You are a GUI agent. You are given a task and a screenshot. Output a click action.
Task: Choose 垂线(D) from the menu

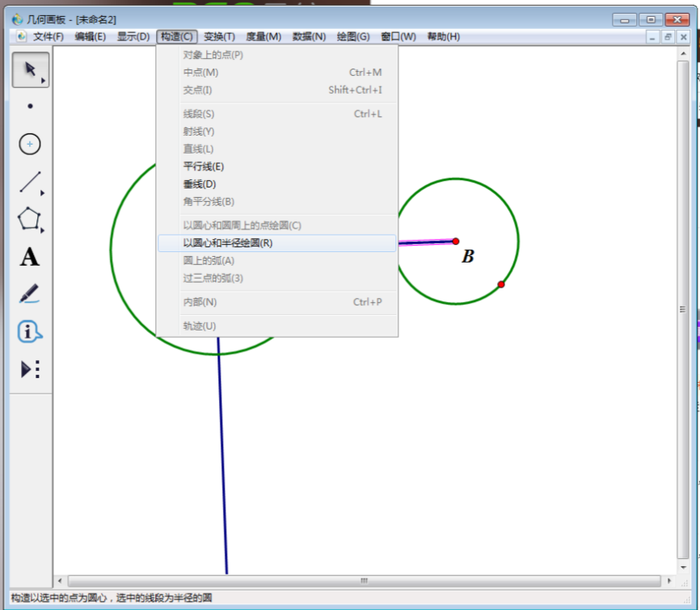276,184
